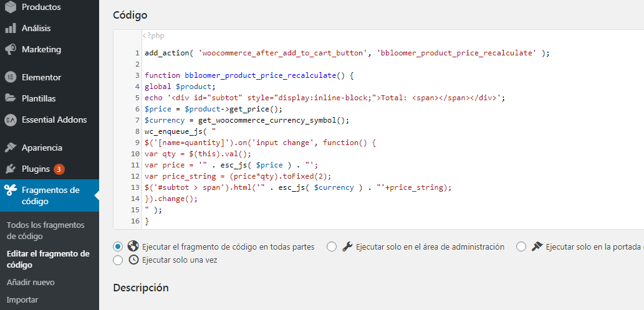Click the Plugins plug icon

(x=11, y=169)
